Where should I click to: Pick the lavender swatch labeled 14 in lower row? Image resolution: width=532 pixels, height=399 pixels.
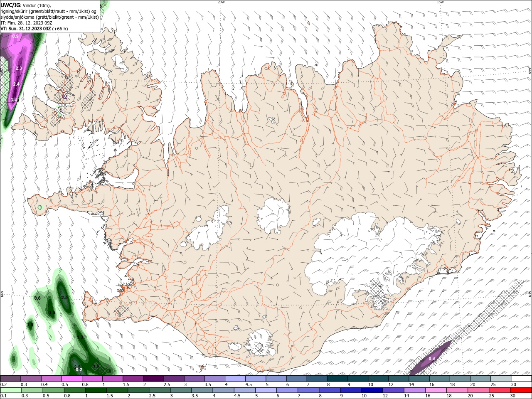click(x=414, y=390)
